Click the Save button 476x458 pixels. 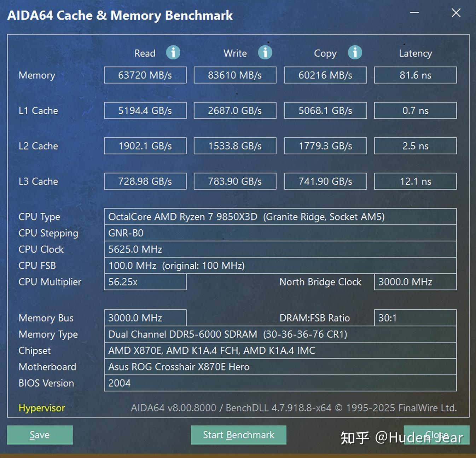(x=40, y=435)
